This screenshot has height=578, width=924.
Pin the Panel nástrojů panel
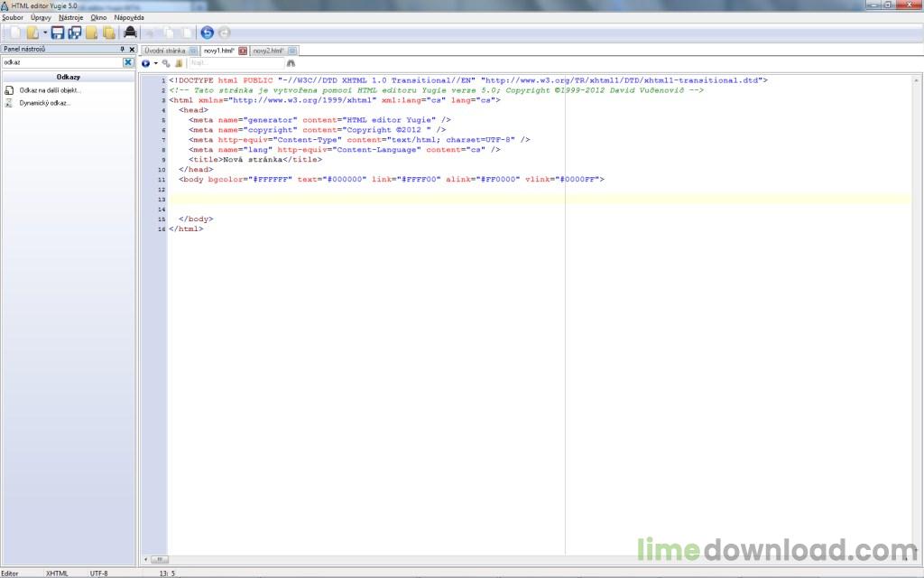tap(123, 49)
